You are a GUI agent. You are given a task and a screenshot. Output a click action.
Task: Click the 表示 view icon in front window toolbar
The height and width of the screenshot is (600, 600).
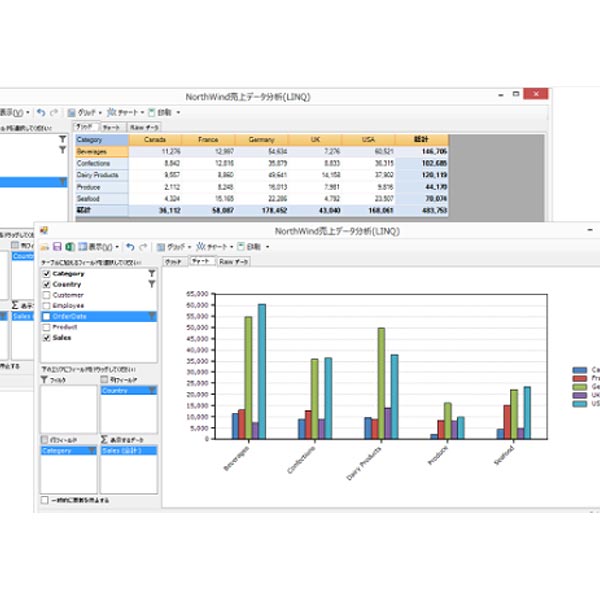(83, 247)
